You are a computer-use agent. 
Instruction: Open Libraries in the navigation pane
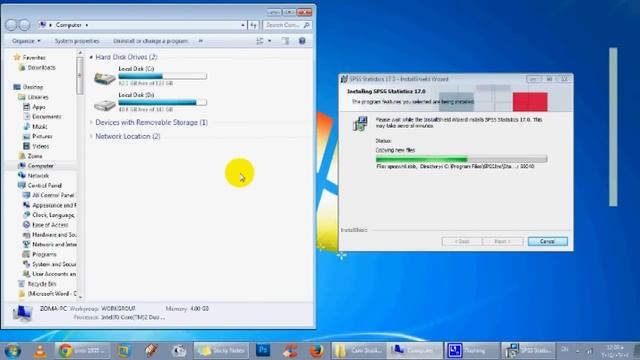[38, 97]
